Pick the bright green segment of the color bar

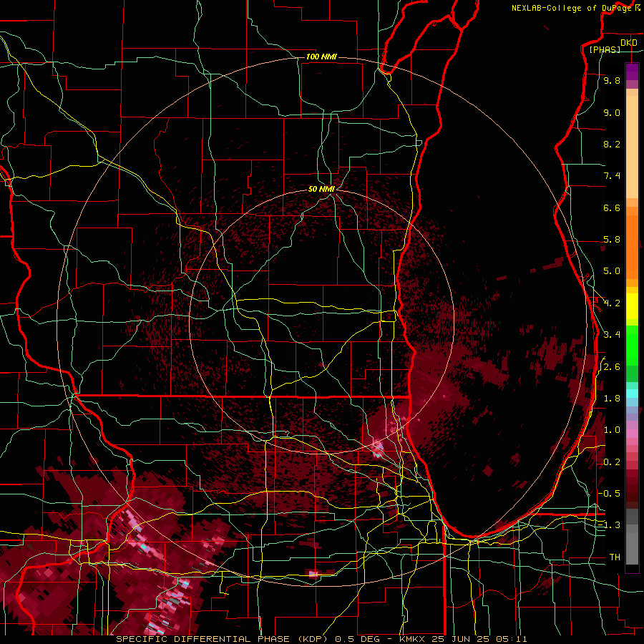[x=632, y=345]
